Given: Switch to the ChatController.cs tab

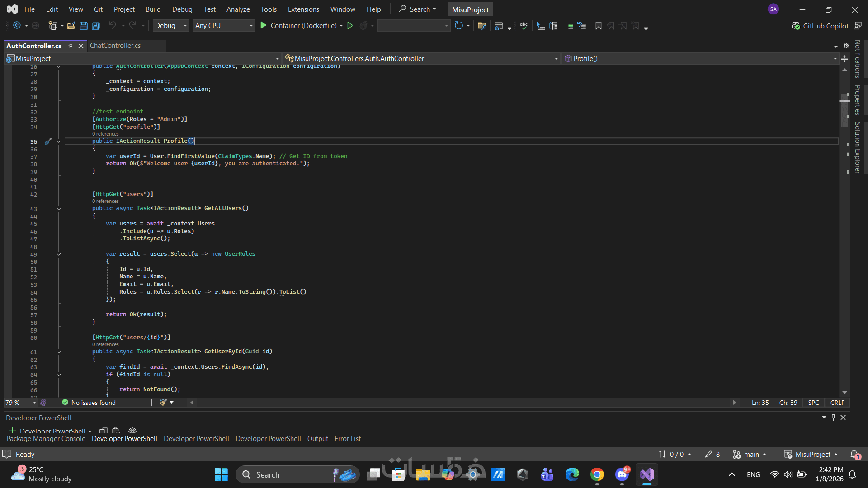Looking at the screenshot, I should click(x=115, y=46).
